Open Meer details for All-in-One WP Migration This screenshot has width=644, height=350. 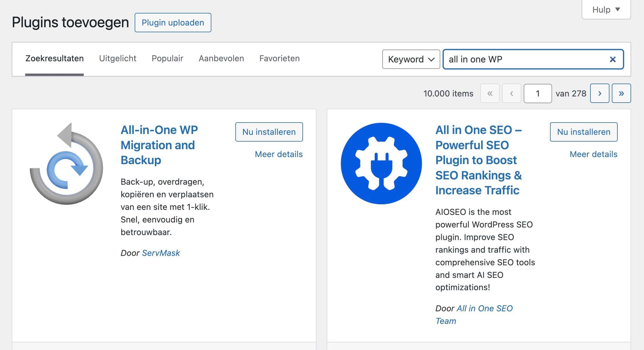coord(279,154)
